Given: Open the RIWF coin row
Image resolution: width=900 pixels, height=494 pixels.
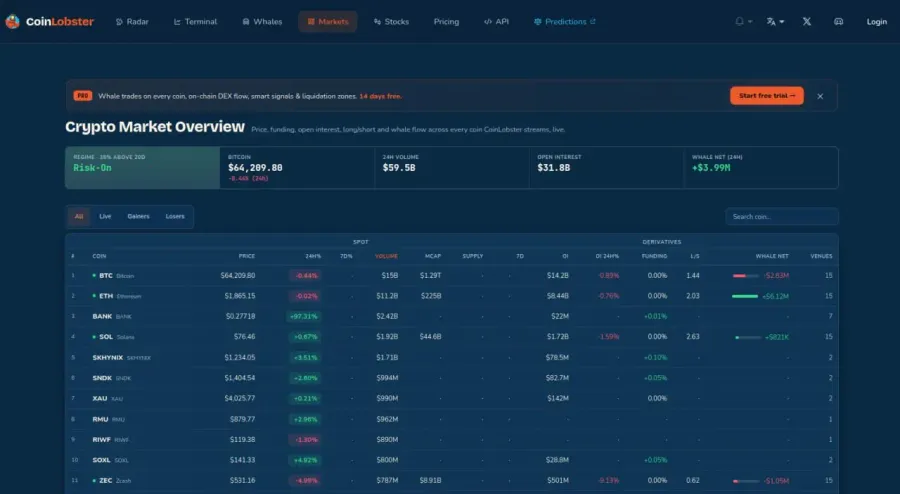Looking at the screenshot, I should (x=452, y=439).
